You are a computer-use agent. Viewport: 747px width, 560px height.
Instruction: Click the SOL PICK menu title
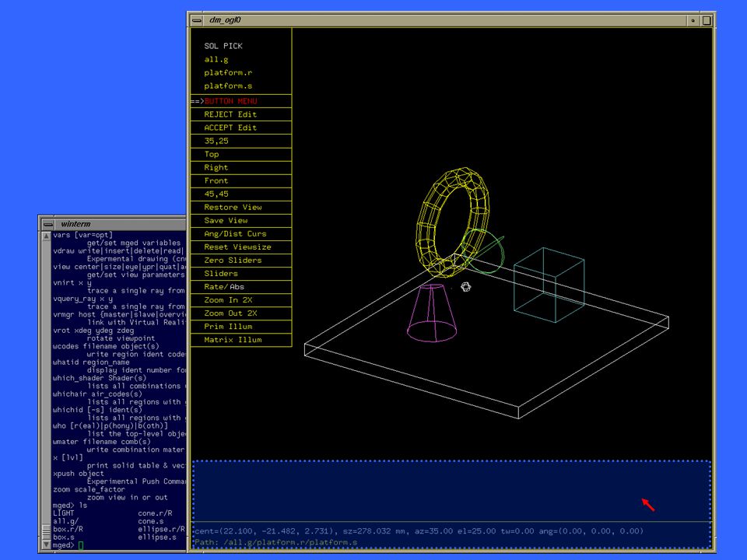click(x=223, y=46)
